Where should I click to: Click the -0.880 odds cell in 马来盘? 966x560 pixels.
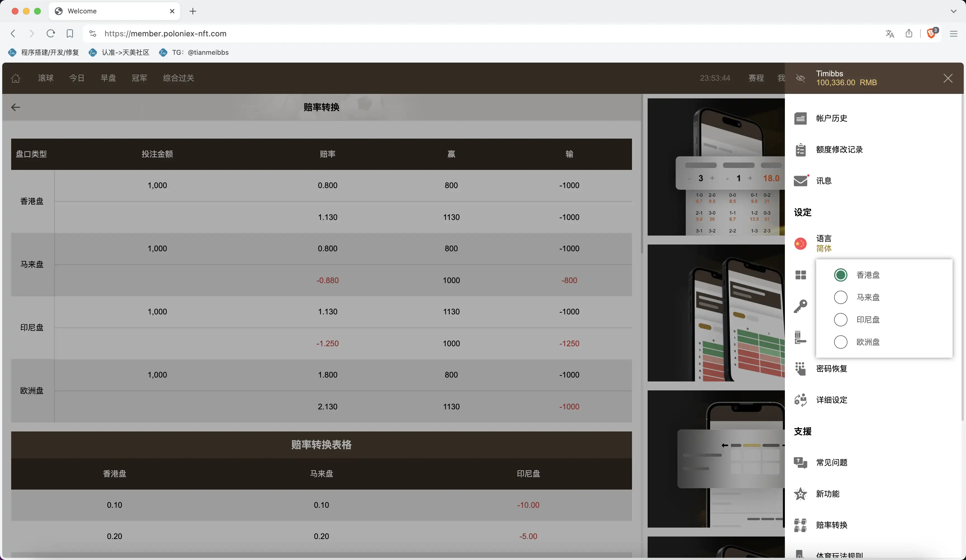pyautogui.click(x=327, y=281)
